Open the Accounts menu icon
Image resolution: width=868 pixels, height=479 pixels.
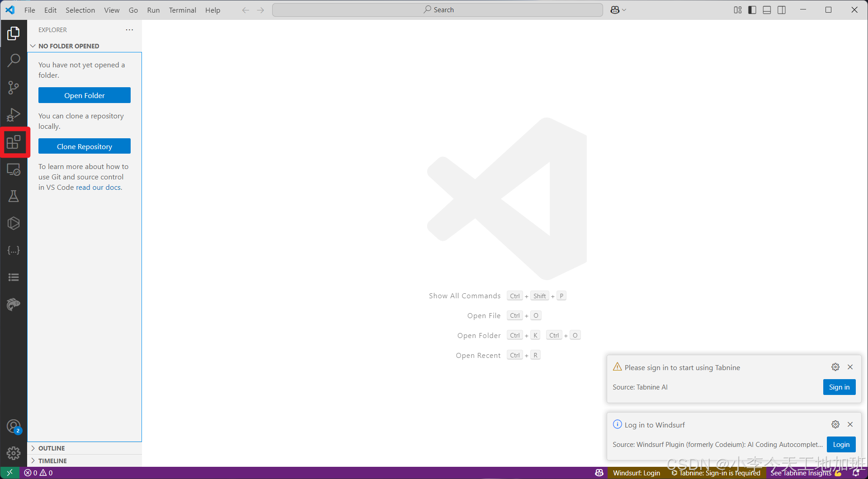(x=14, y=427)
